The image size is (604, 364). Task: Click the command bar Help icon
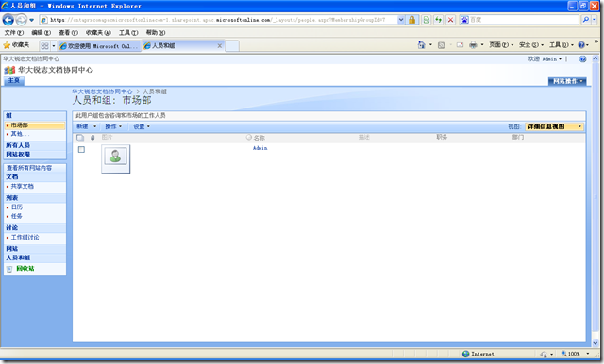click(581, 45)
